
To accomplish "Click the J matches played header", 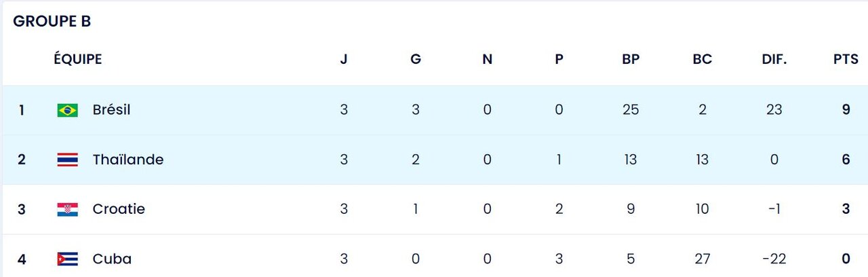I will tap(344, 59).
